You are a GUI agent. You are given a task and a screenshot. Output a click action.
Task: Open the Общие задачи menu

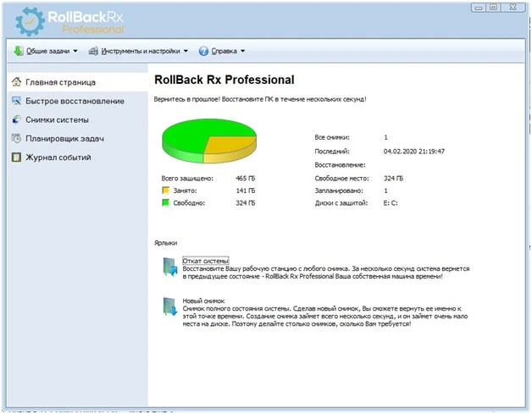coord(47,51)
